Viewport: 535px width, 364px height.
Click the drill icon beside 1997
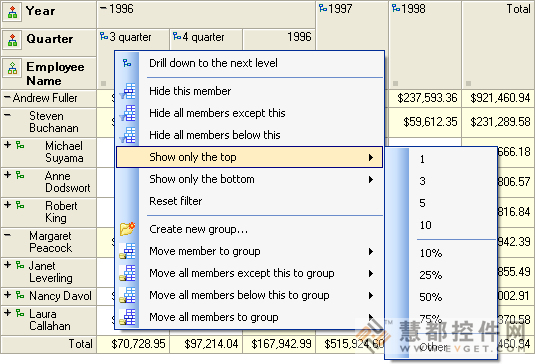coord(323,8)
